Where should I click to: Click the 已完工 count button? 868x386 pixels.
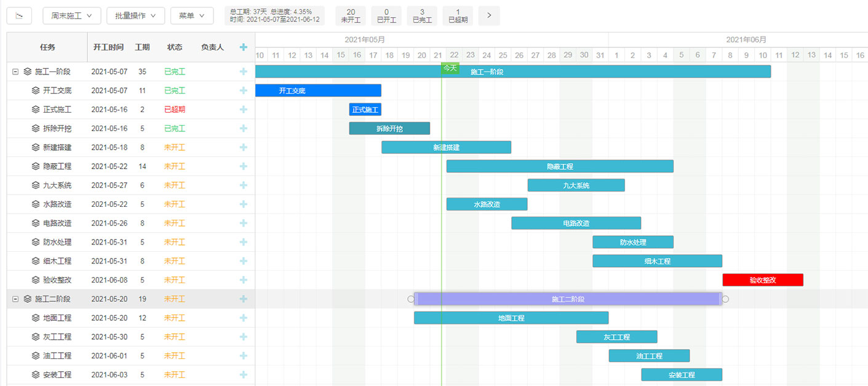pos(422,15)
